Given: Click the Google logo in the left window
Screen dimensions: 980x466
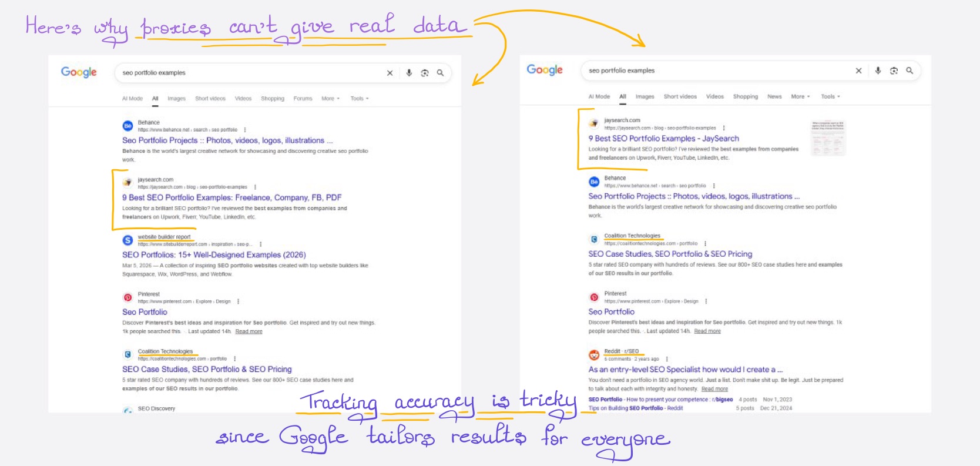Looking at the screenshot, I should [79, 72].
